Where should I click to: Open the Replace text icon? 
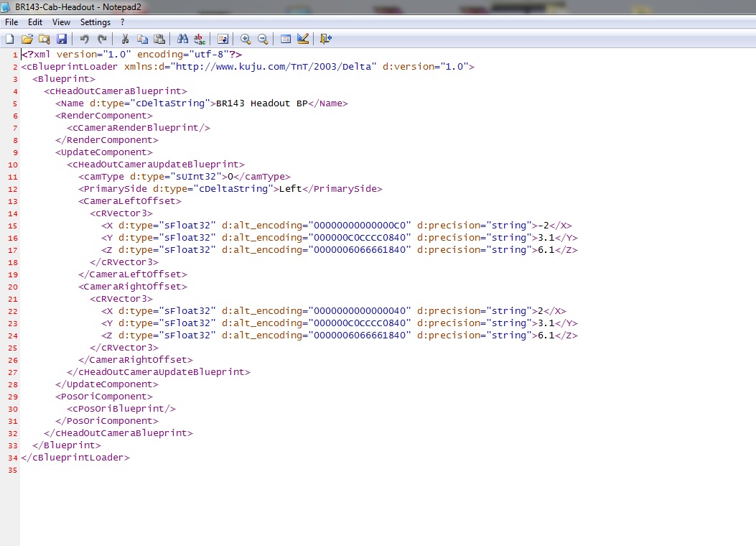[x=200, y=39]
